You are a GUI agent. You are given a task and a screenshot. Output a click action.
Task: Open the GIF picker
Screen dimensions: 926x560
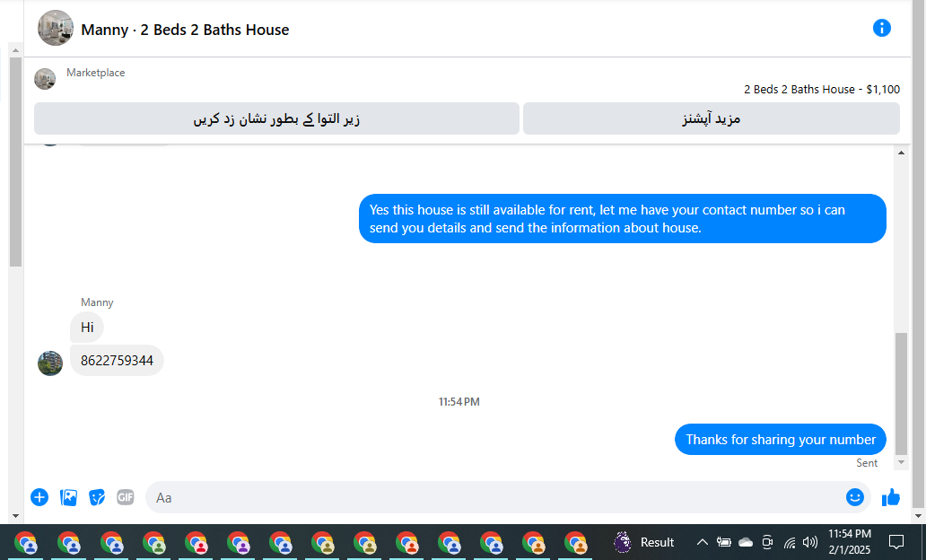click(x=126, y=497)
